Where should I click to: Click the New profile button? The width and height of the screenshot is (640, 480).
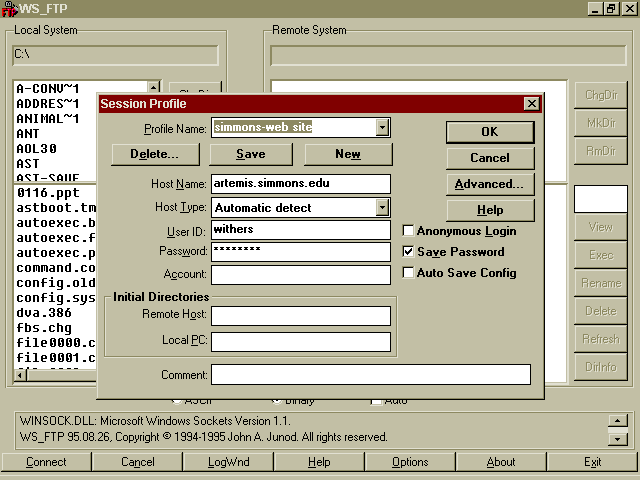coord(347,154)
